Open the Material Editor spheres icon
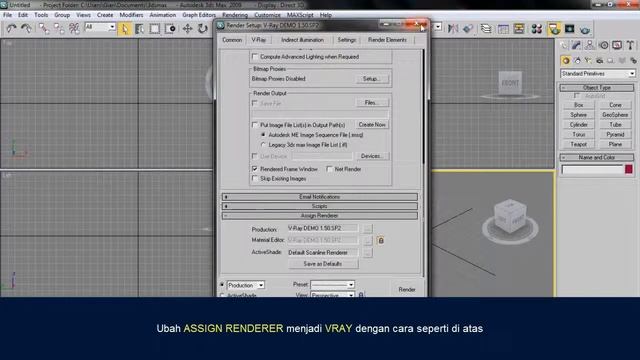Viewport: 640px width, 360px height. (536, 29)
